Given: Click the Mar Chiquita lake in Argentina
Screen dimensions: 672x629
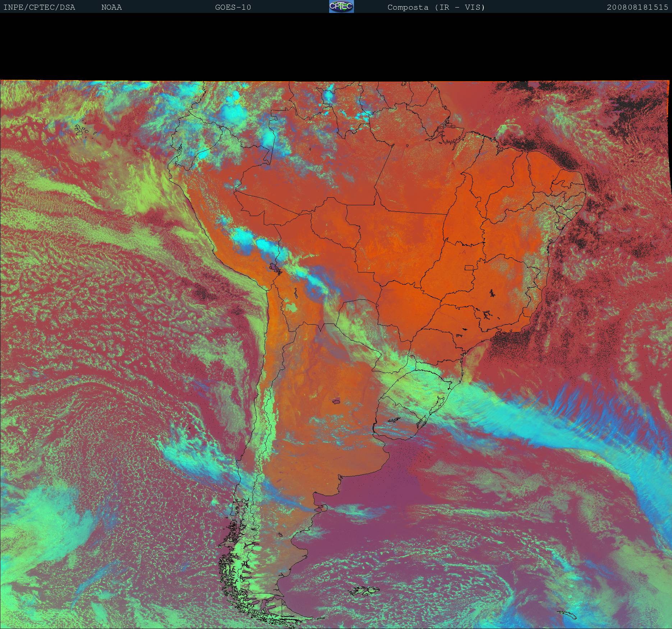Looking at the screenshot, I should tap(336, 401).
